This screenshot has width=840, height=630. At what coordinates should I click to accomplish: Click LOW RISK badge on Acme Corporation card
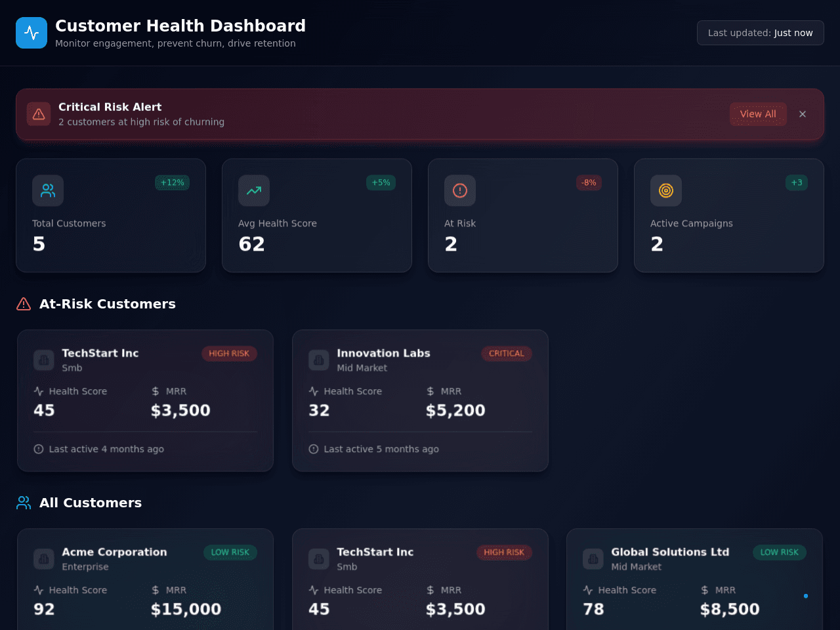pos(230,553)
